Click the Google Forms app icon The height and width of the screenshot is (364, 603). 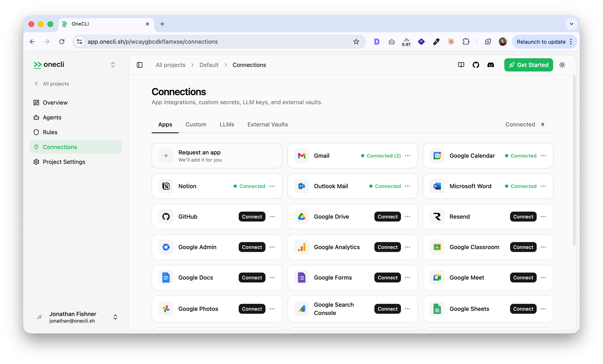pyautogui.click(x=301, y=278)
